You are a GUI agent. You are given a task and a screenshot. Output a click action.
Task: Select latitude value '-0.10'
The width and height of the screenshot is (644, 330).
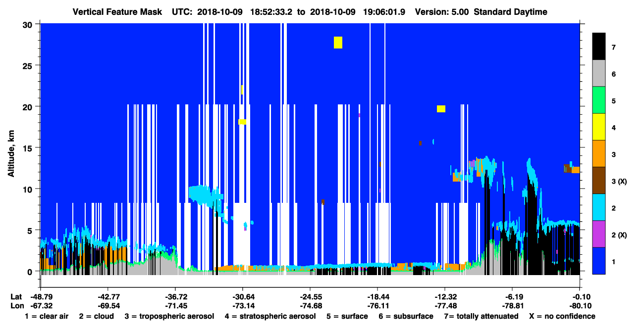(580, 296)
